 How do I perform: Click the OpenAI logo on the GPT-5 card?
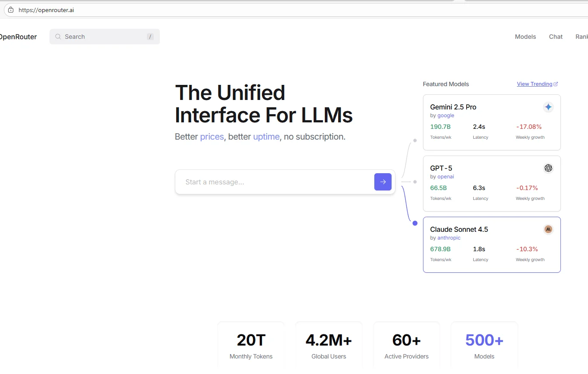548,168
